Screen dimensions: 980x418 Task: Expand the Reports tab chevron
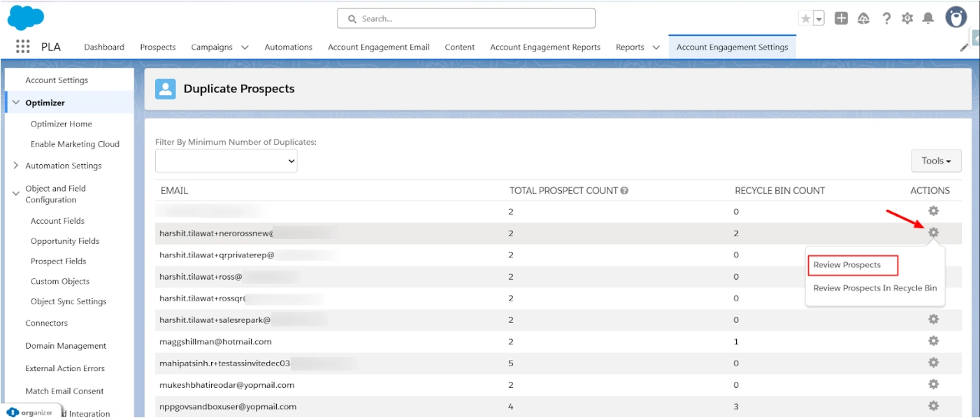tap(656, 48)
